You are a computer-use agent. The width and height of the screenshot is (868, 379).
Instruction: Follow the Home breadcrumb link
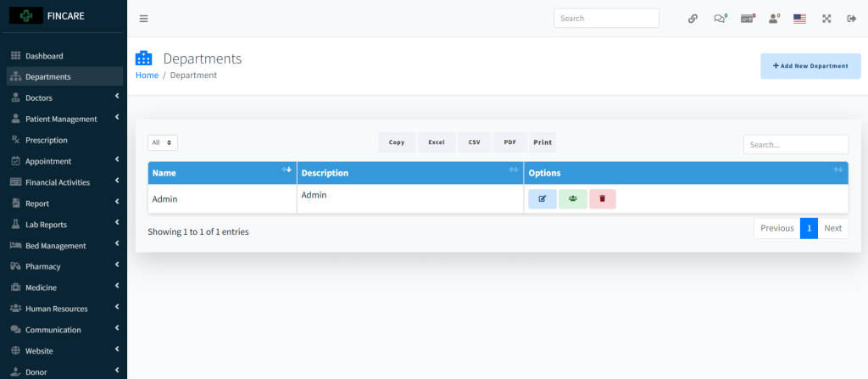(x=147, y=75)
